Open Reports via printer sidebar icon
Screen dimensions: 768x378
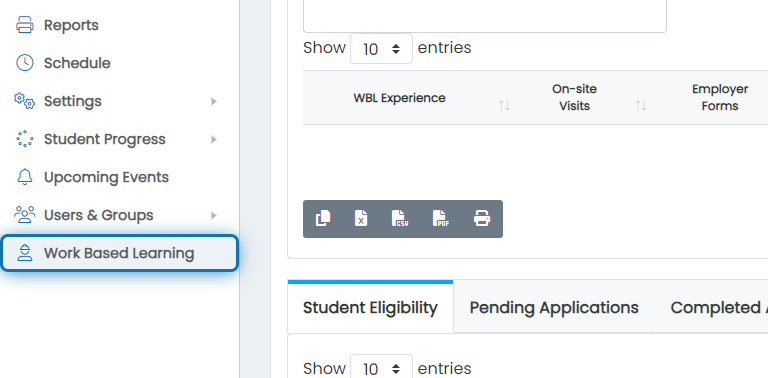click(24, 25)
